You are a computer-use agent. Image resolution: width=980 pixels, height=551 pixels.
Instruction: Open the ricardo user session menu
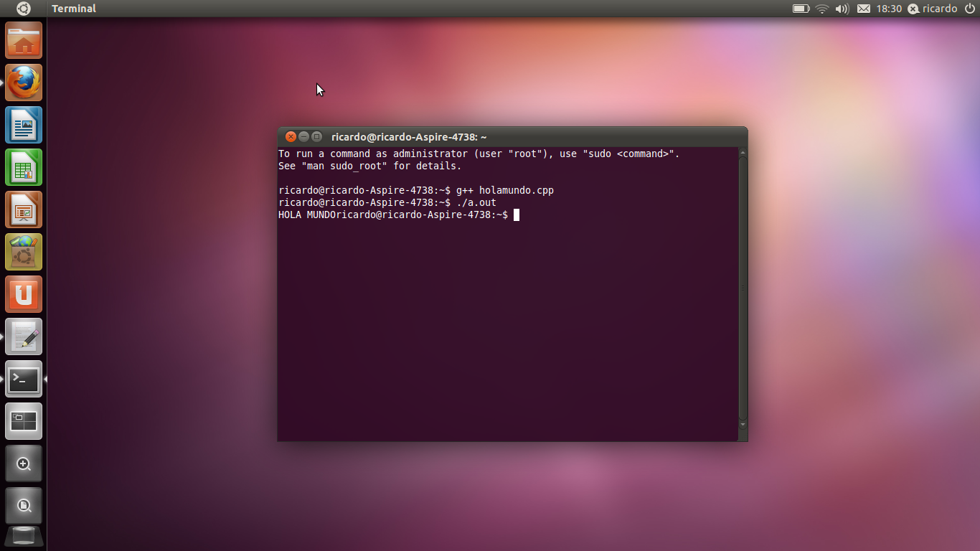[x=935, y=9]
